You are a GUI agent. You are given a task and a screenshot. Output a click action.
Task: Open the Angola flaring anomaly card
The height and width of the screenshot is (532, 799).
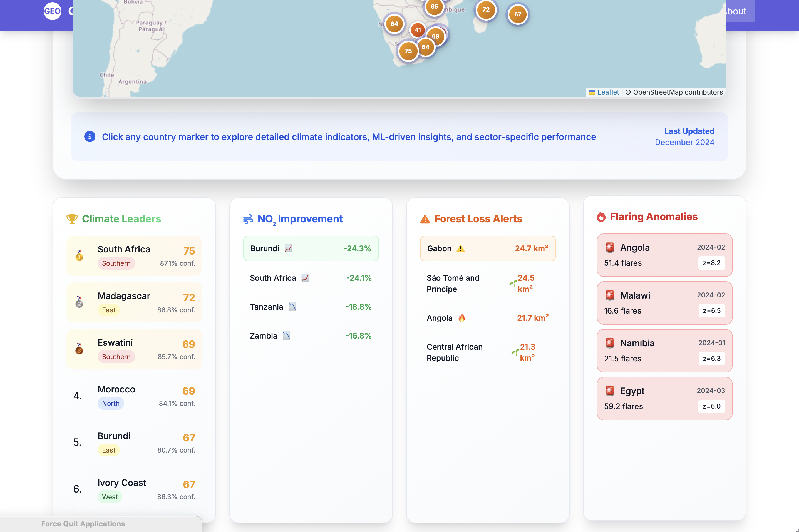tap(664, 255)
